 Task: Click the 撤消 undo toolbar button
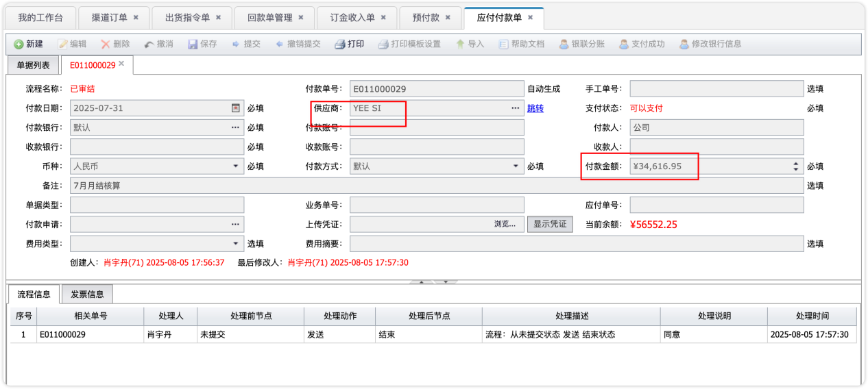[158, 44]
